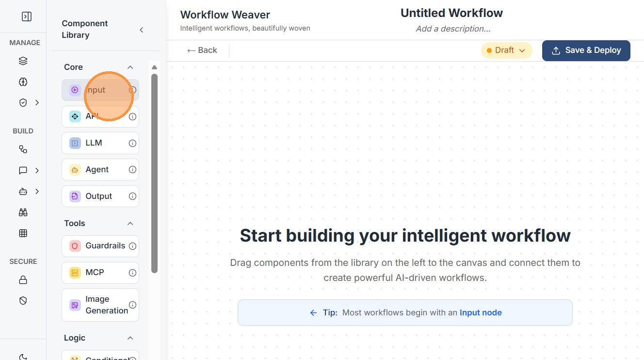644x360 pixels.
Task: Open the brain icon in the sidebar
Action: coord(23,82)
